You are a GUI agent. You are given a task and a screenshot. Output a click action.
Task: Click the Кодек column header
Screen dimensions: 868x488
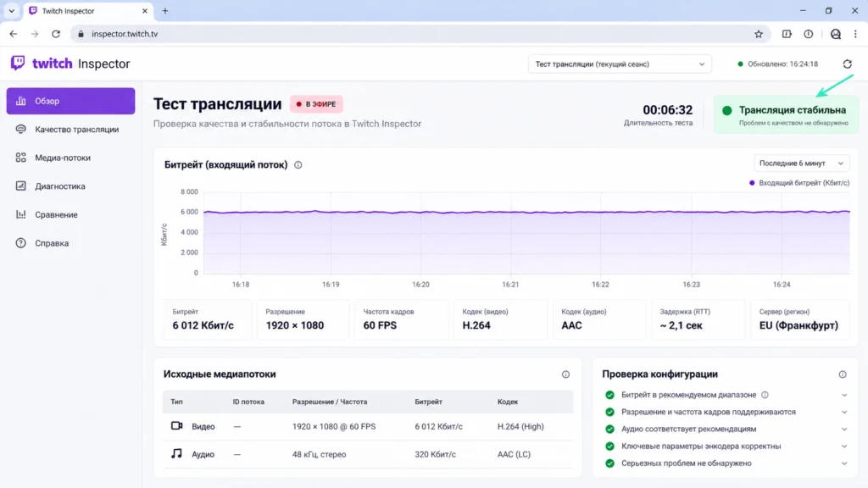508,402
